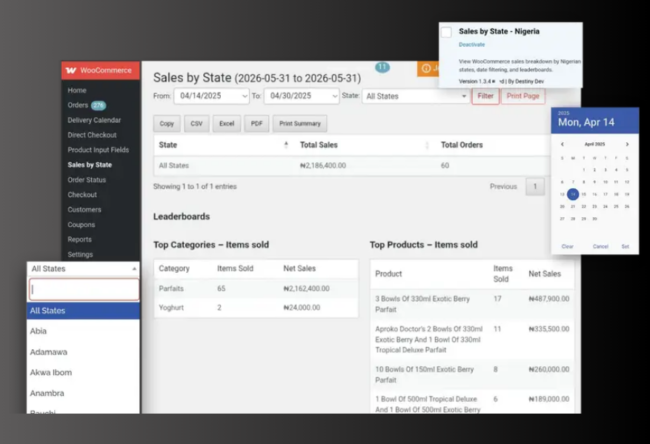
Task: Open Coupons menu item
Action: click(x=81, y=225)
